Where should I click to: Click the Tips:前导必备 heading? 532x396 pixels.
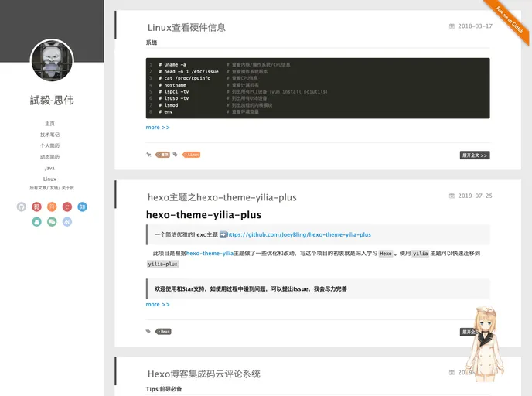[164, 389]
